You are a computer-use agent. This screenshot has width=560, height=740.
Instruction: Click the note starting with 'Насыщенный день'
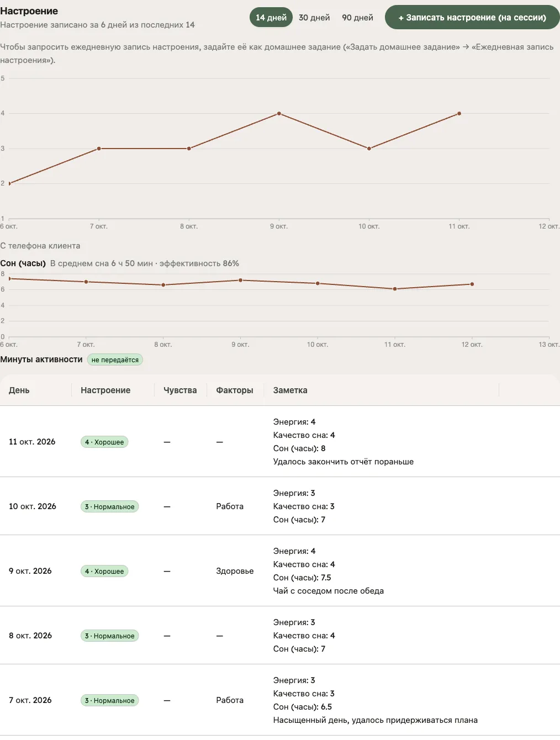[x=376, y=720]
